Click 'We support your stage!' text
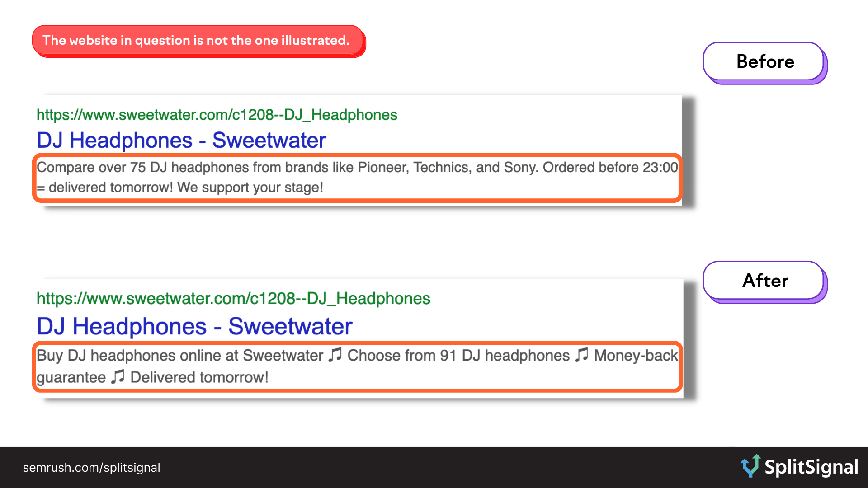The image size is (868, 488). tap(250, 188)
